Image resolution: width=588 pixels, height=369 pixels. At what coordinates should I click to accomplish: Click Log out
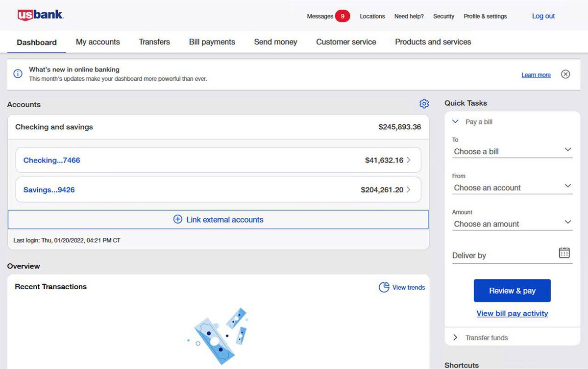tap(543, 16)
